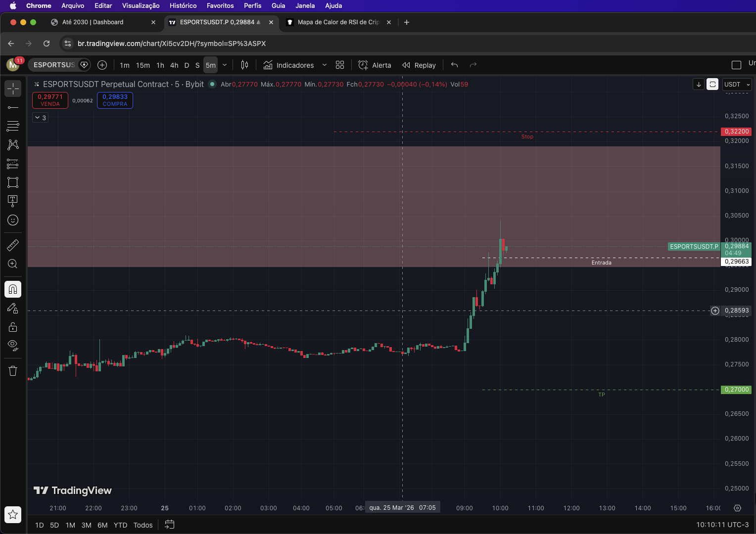Open the emoji sticker tool
The height and width of the screenshot is (534, 756).
pos(13,220)
